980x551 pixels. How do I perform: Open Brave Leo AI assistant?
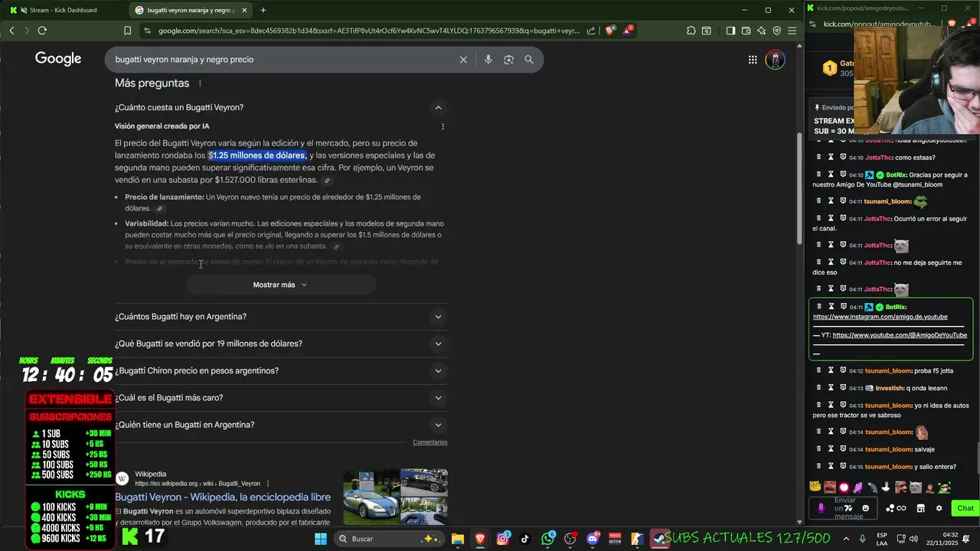click(761, 31)
